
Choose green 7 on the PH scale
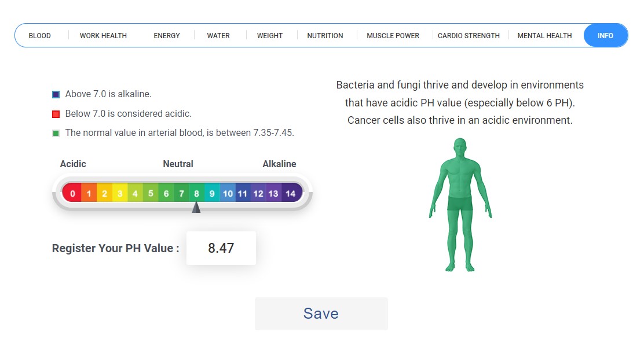(181, 194)
